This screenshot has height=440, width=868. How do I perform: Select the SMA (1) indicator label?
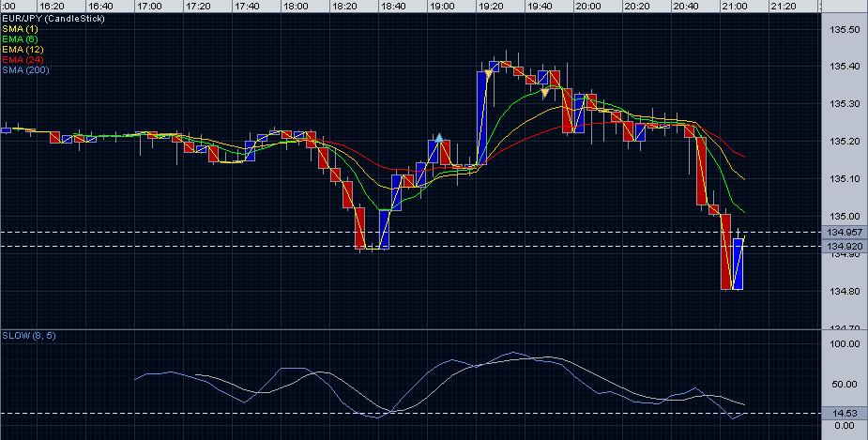[x=20, y=29]
